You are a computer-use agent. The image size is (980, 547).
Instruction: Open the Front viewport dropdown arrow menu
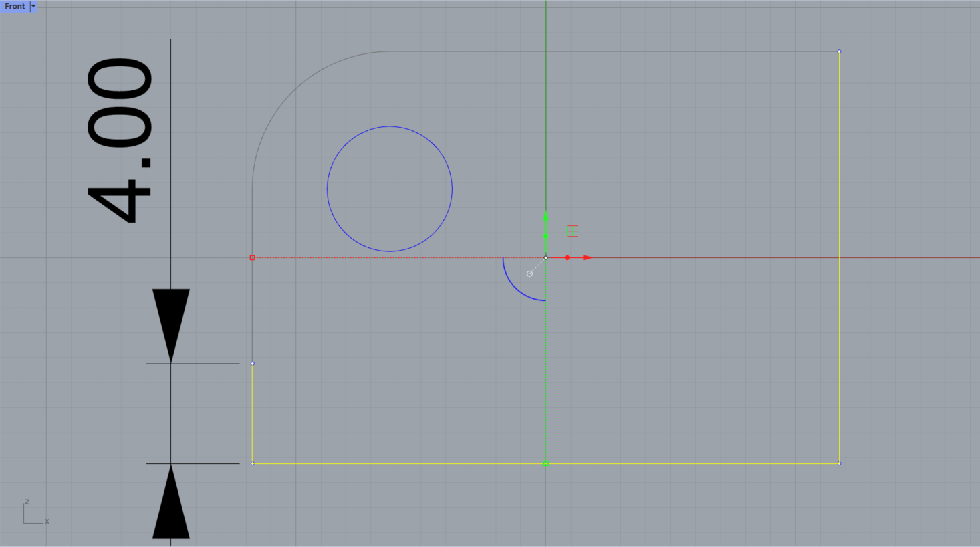pos(33,6)
